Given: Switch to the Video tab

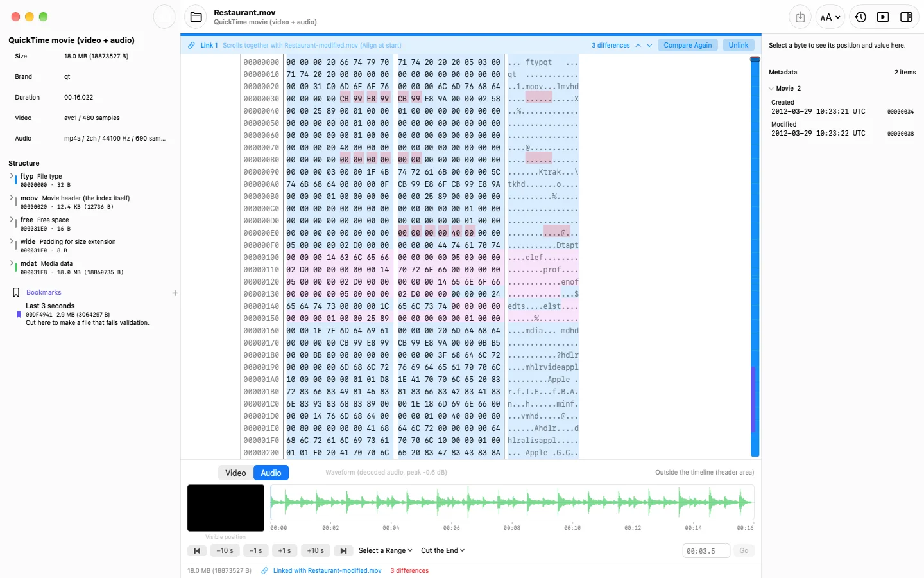Looking at the screenshot, I should point(235,473).
